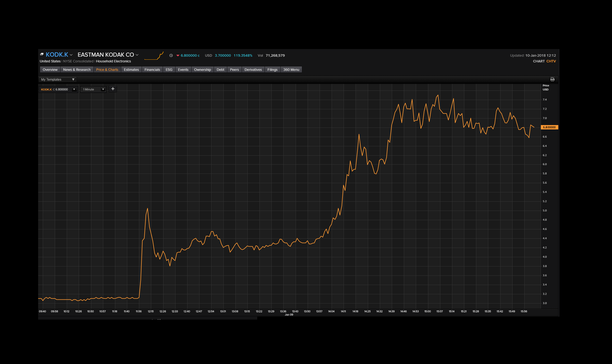Expand the KODK.K ticker chevron
Screen dimensions: 612x364
click(x=71, y=54)
